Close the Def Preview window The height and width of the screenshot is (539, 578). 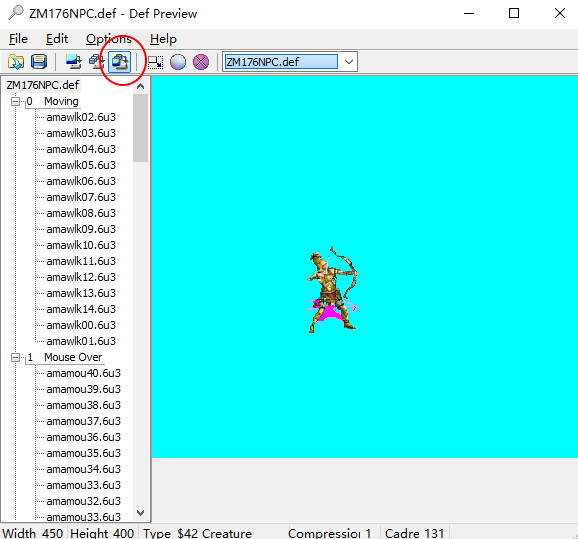tap(560, 14)
